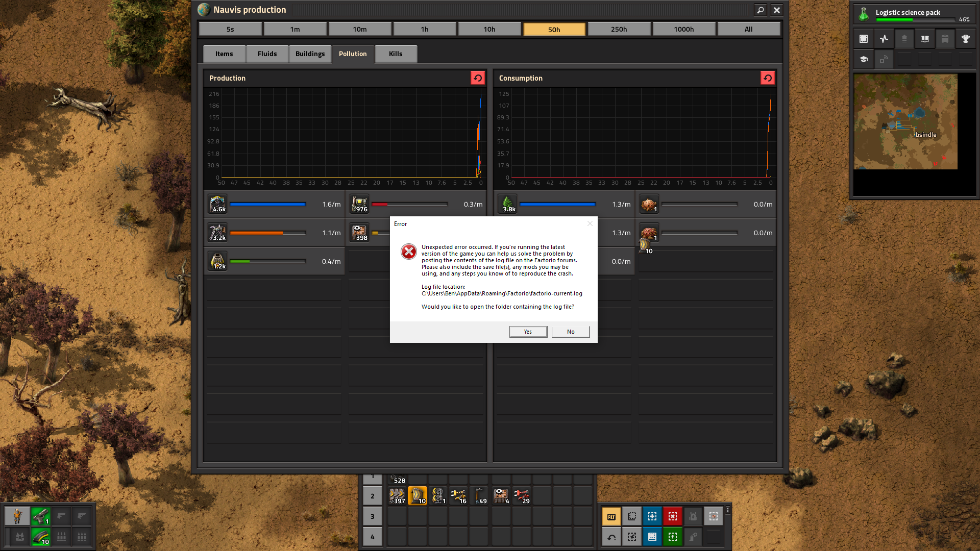Close the Error dialog with X
Image resolution: width=980 pixels, height=551 pixels.
[590, 223]
